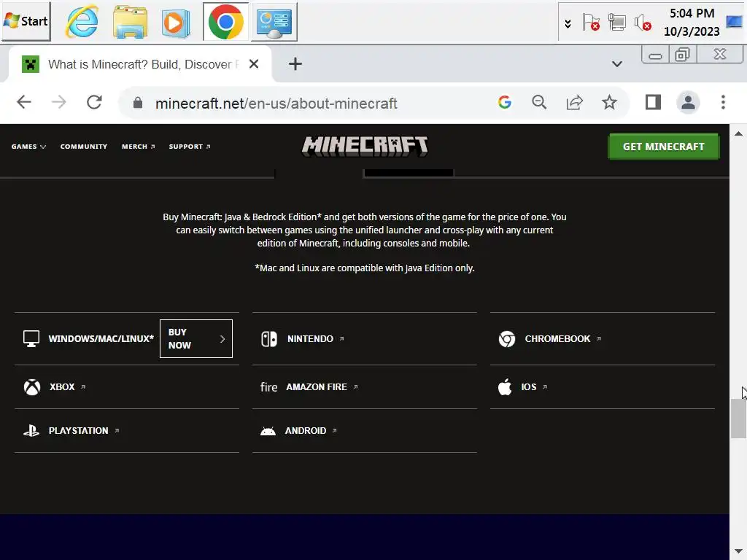
Task: Click the Android robot icon
Action: [268, 431]
